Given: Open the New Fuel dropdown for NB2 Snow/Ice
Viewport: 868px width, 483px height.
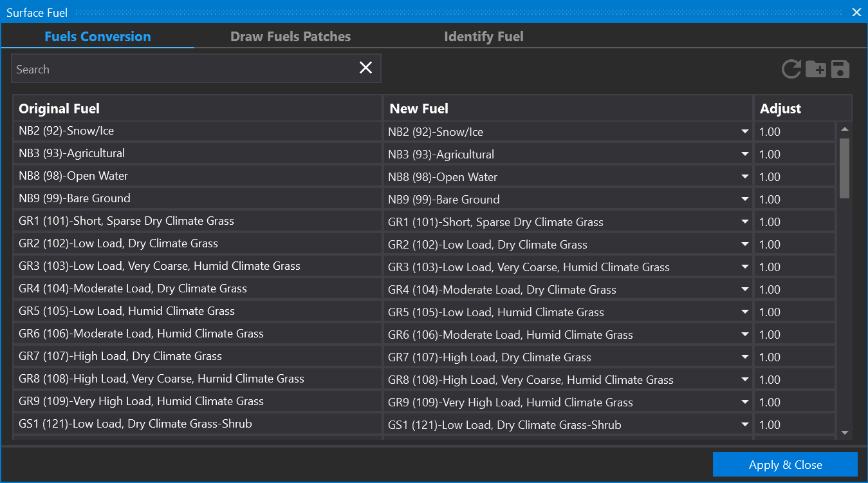Looking at the screenshot, I should (745, 132).
